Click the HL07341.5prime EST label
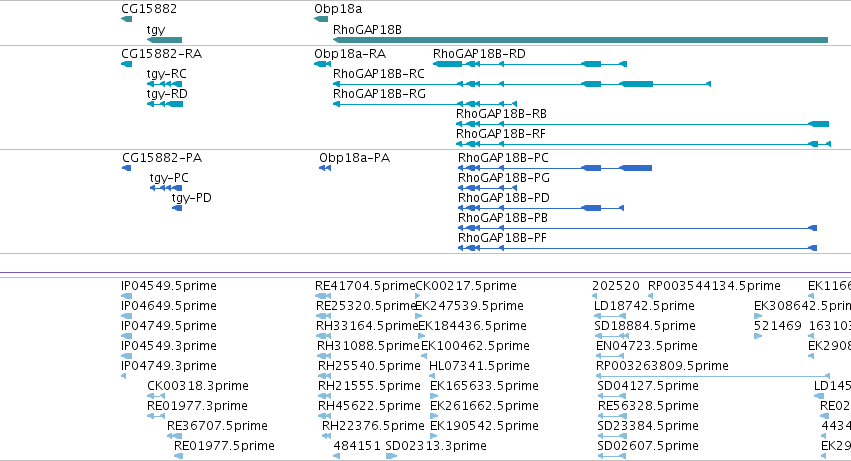851x461 pixels. point(479,365)
